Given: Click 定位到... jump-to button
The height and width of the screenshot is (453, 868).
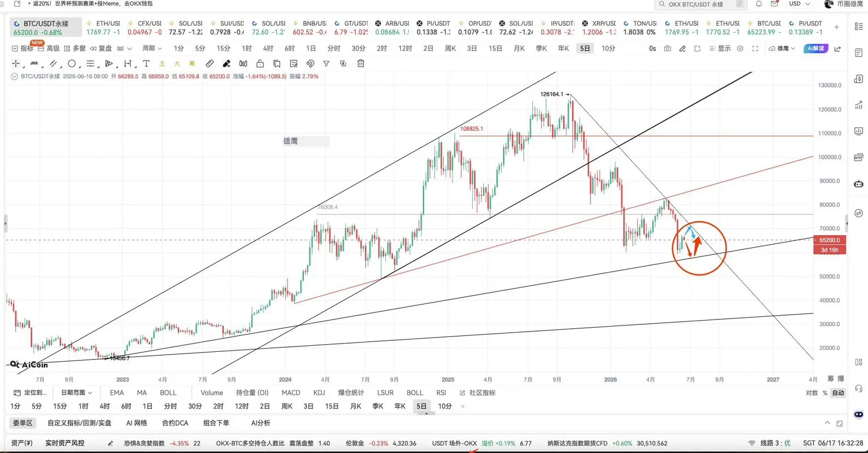Looking at the screenshot, I should tap(30, 393).
